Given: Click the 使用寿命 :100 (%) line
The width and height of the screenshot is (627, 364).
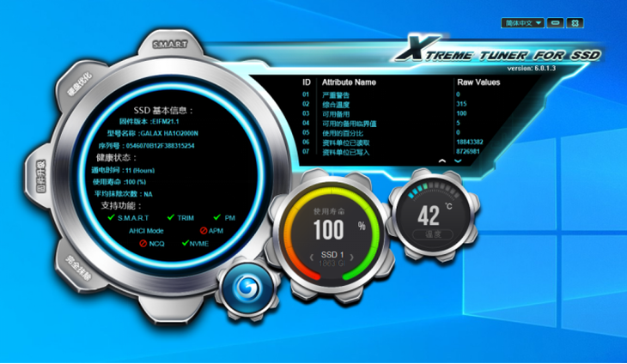Looking at the screenshot, I should 119,182.
